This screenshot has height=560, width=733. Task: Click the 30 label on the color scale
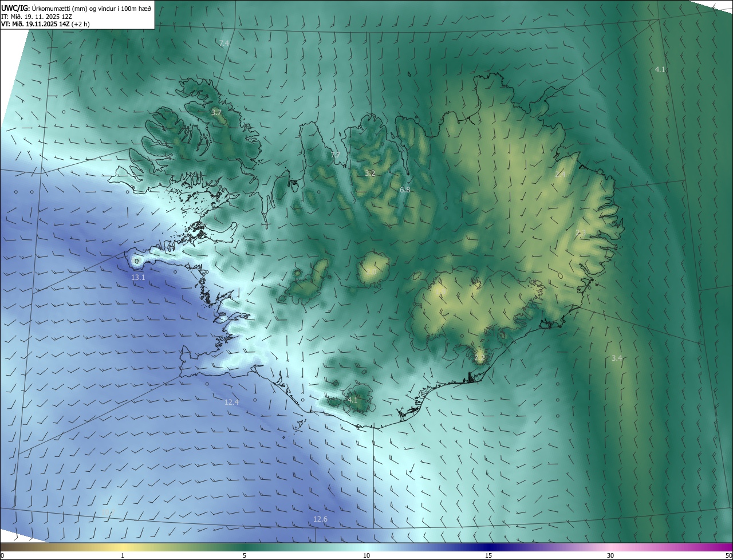[610, 555]
